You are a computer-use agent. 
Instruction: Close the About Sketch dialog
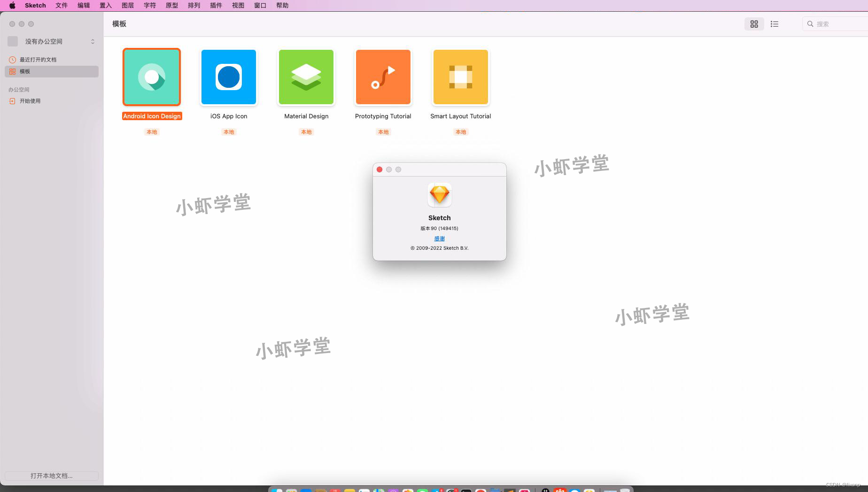tap(380, 169)
